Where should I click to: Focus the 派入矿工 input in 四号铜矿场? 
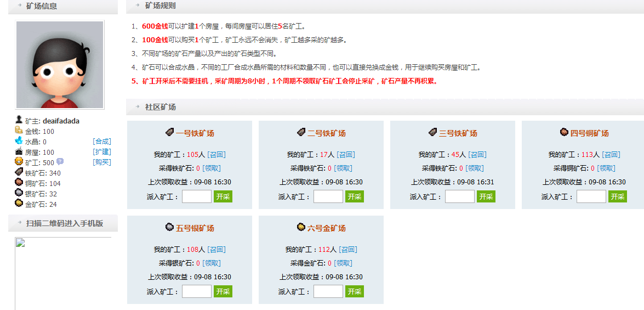591,196
